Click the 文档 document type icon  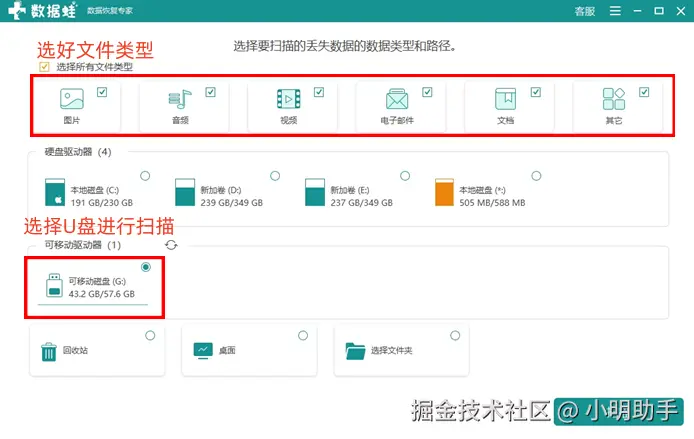(x=505, y=99)
